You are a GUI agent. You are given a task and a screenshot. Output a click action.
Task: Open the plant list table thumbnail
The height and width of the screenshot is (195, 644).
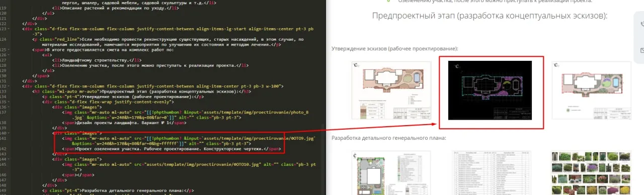(491, 172)
